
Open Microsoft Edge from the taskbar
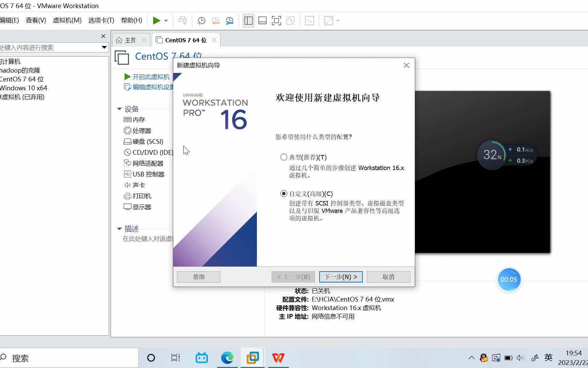click(227, 358)
